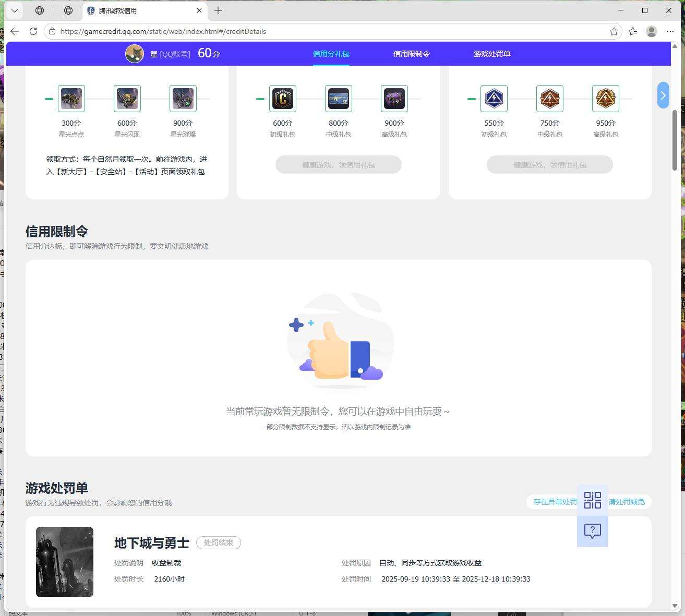
Task: Click the 处罚结束 status badge
Action: 219,542
